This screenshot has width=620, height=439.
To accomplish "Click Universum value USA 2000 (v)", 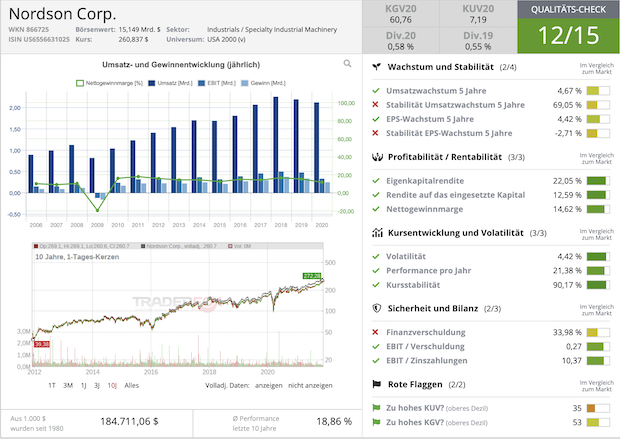I will (x=226, y=39).
